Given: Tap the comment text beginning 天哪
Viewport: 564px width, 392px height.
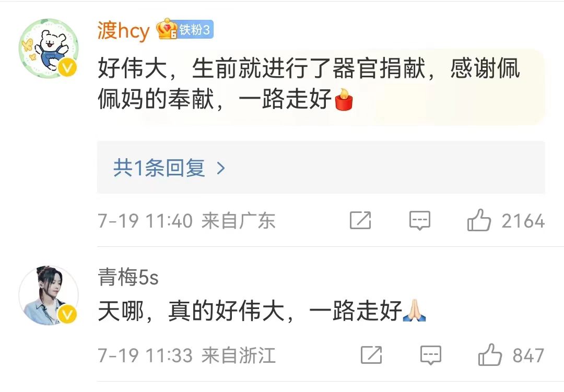Looking at the screenshot, I should (x=262, y=311).
